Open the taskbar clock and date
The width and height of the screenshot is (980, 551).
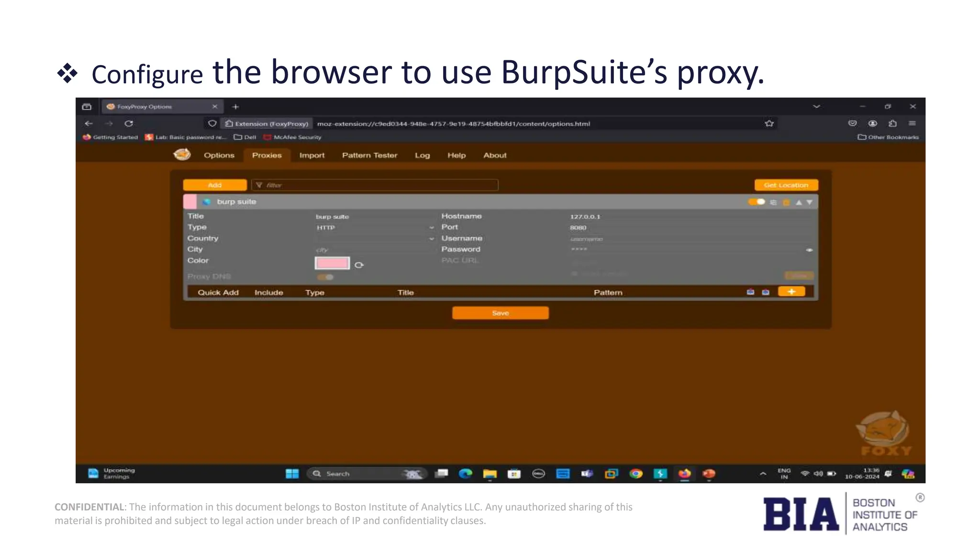pyautogui.click(x=862, y=474)
